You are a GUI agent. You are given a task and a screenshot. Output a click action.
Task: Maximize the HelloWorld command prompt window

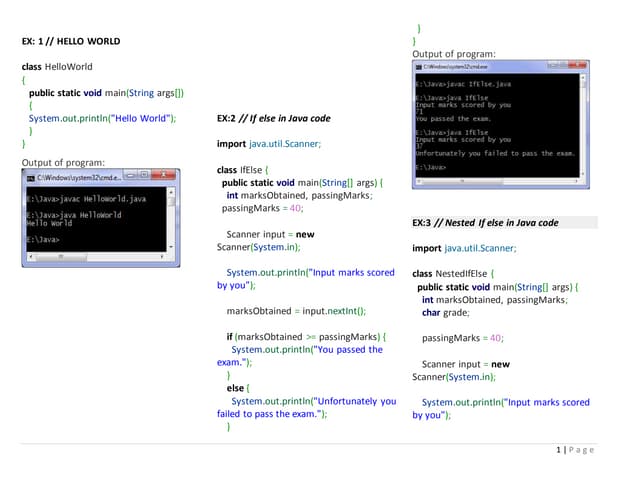146,177
